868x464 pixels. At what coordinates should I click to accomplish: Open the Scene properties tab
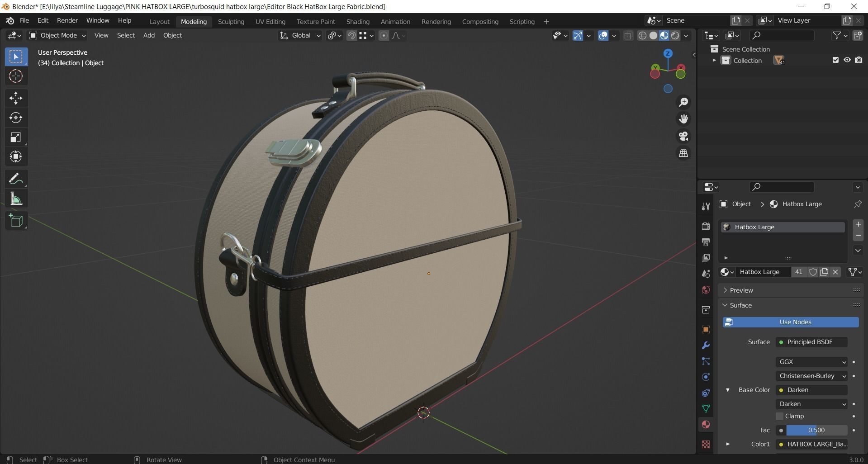coord(706,274)
